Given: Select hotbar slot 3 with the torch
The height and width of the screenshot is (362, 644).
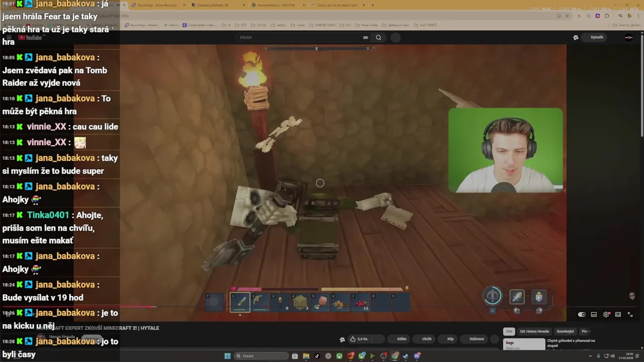Looking at the screenshot, I should click(280, 302).
